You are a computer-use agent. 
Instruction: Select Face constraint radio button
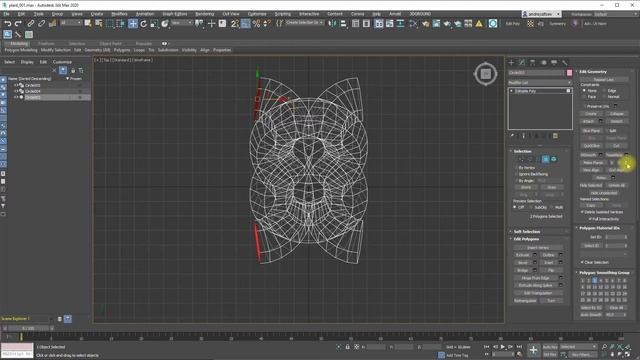tap(584, 97)
